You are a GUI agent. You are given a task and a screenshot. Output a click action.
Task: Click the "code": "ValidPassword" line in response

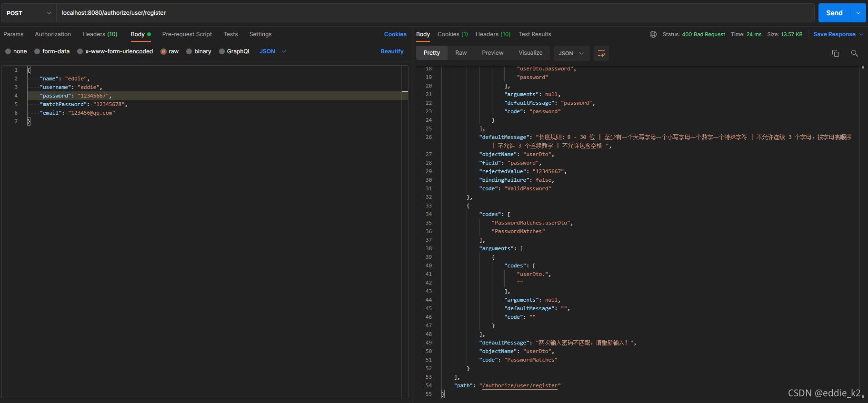click(x=515, y=188)
